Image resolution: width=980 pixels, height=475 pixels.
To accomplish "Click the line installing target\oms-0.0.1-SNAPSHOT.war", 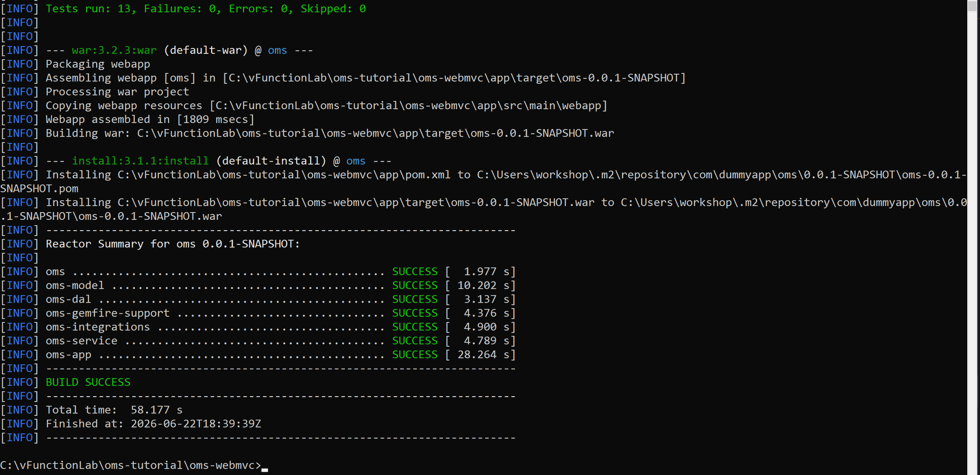I will point(484,209).
